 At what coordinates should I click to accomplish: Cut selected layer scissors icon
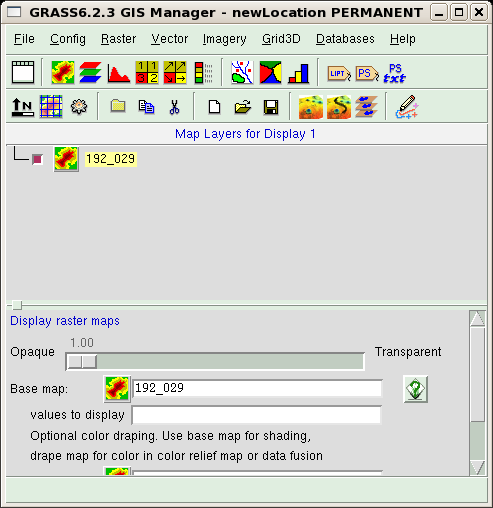174,107
